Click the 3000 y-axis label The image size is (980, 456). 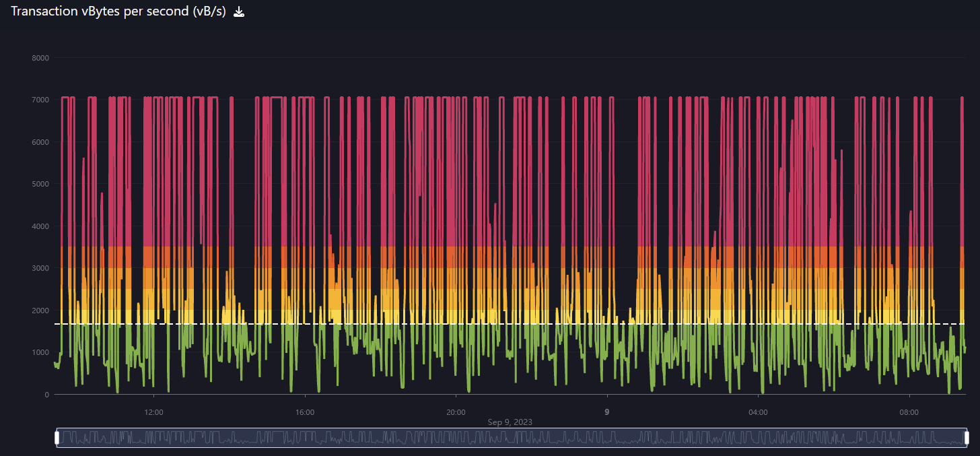[x=40, y=268]
